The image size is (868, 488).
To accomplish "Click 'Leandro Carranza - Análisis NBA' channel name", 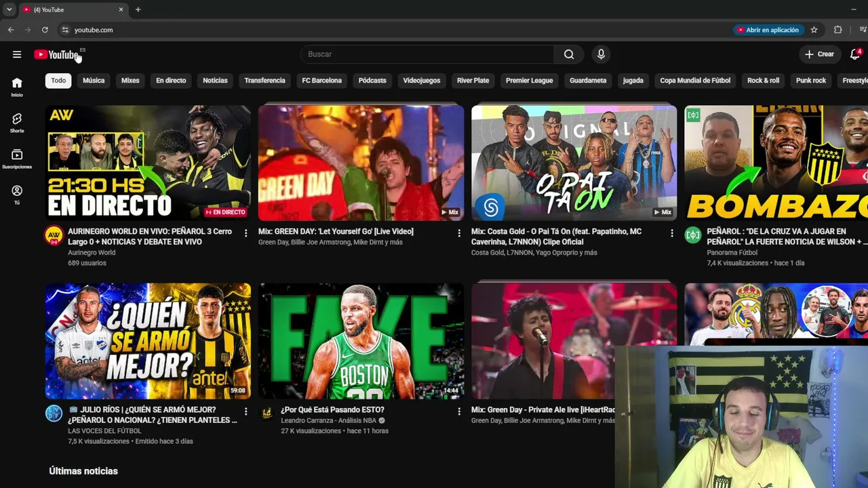I will (328, 420).
